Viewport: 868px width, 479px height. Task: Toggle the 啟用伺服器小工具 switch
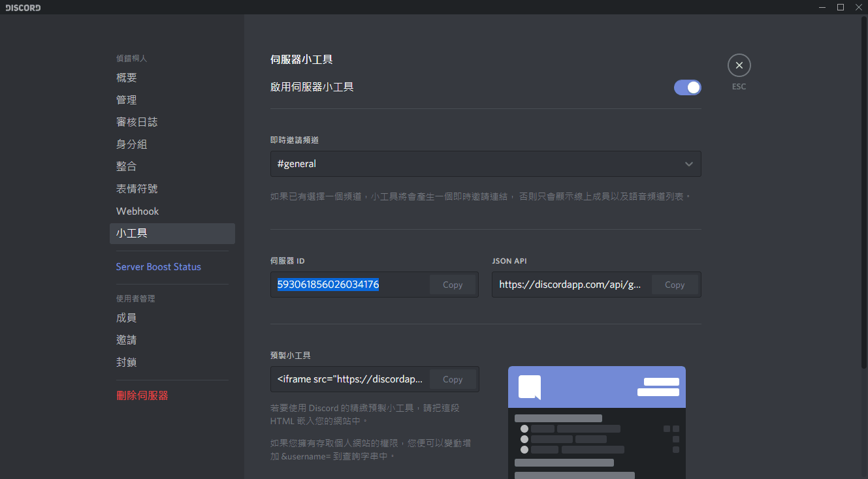pyautogui.click(x=687, y=87)
